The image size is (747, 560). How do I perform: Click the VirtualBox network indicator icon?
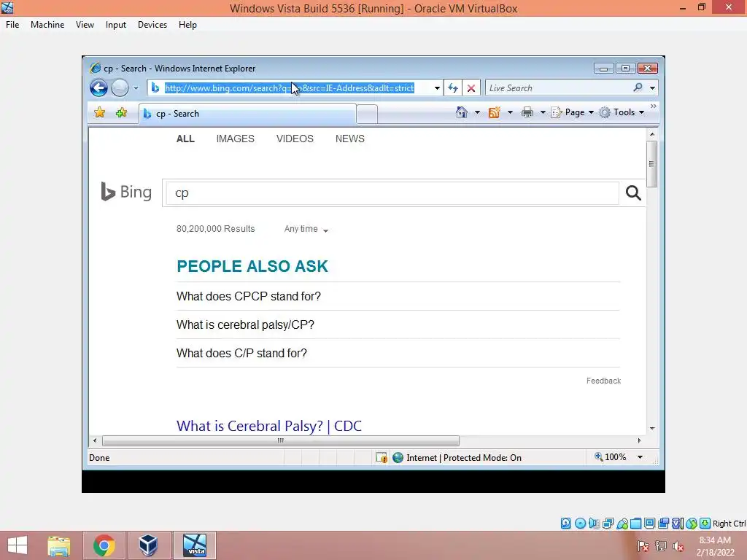[x=608, y=524]
